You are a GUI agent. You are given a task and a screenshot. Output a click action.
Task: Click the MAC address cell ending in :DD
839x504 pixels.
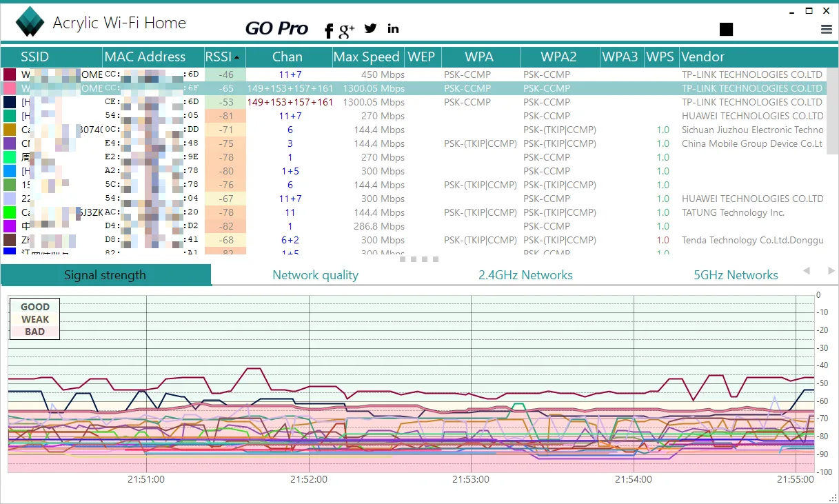pyautogui.click(x=153, y=130)
